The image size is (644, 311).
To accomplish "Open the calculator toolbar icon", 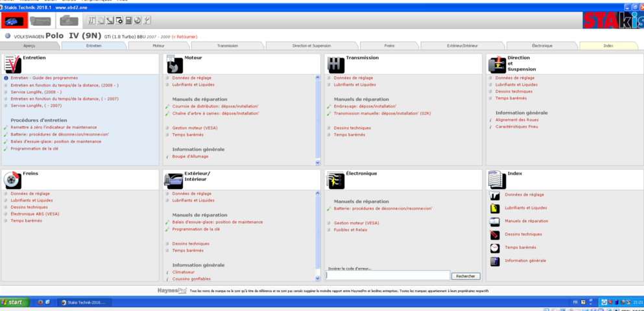I will click(x=128, y=20).
